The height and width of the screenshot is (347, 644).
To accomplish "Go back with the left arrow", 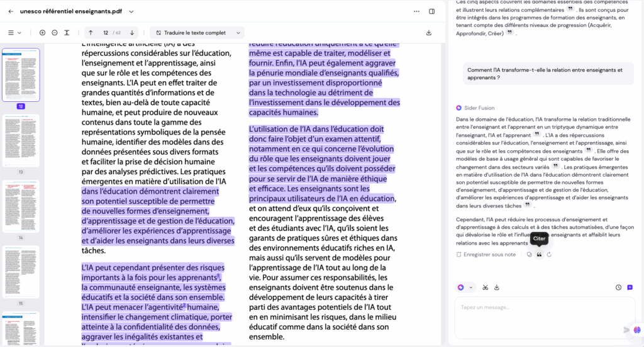I will tap(11, 11).
